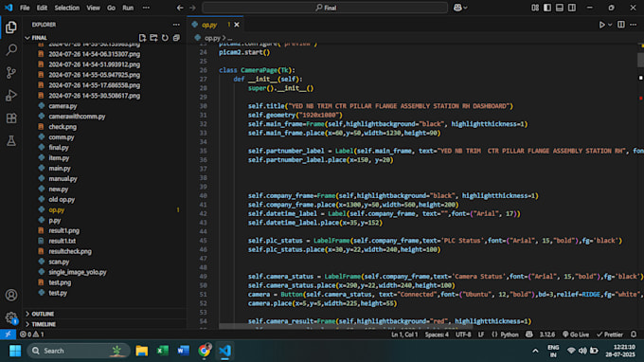Select old op.py in file tree
Screen dimensions: 644x362
(x=62, y=199)
